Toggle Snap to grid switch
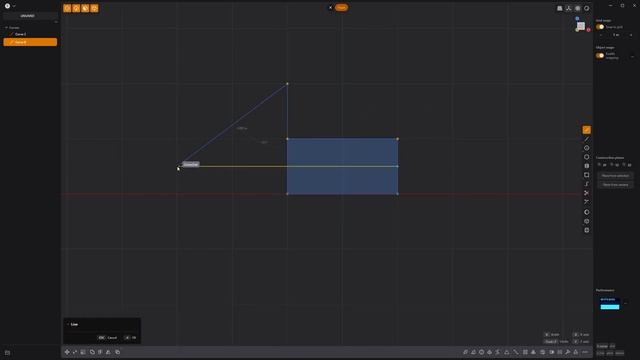Screen dimensions: 640x360 pyautogui.click(x=600, y=27)
